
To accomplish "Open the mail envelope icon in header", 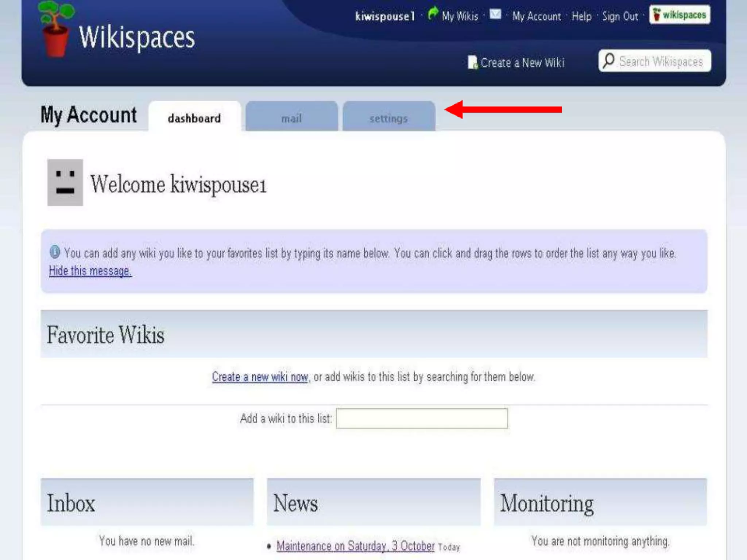I will click(x=495, y=14).
